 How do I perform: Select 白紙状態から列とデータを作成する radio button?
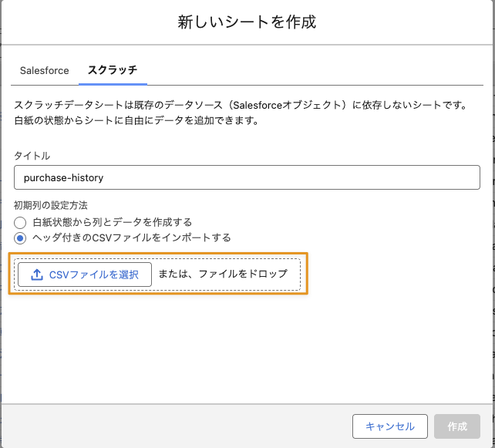click(20, 223)
